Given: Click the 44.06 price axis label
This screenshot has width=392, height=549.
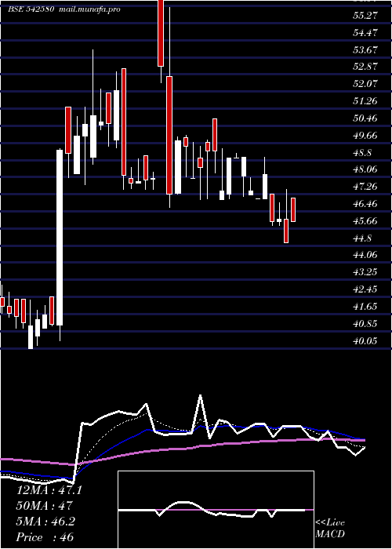Looking at the screenshot, I should pos(366,255).
